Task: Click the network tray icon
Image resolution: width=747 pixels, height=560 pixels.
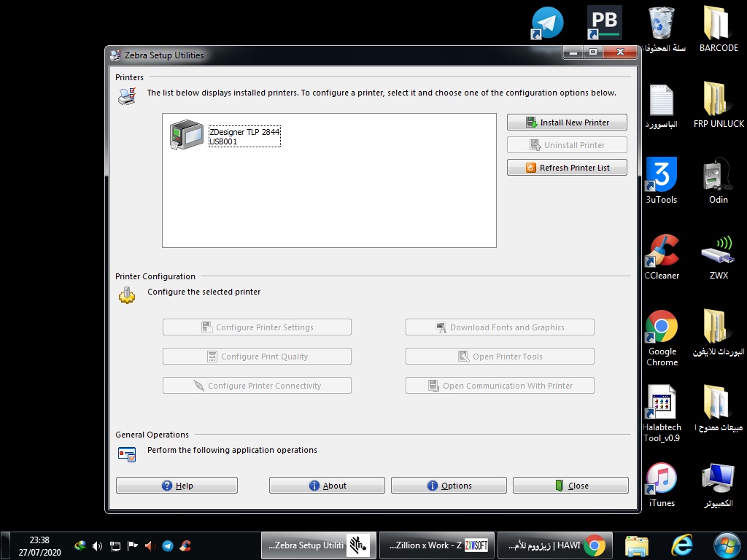Action: point(115,546)
